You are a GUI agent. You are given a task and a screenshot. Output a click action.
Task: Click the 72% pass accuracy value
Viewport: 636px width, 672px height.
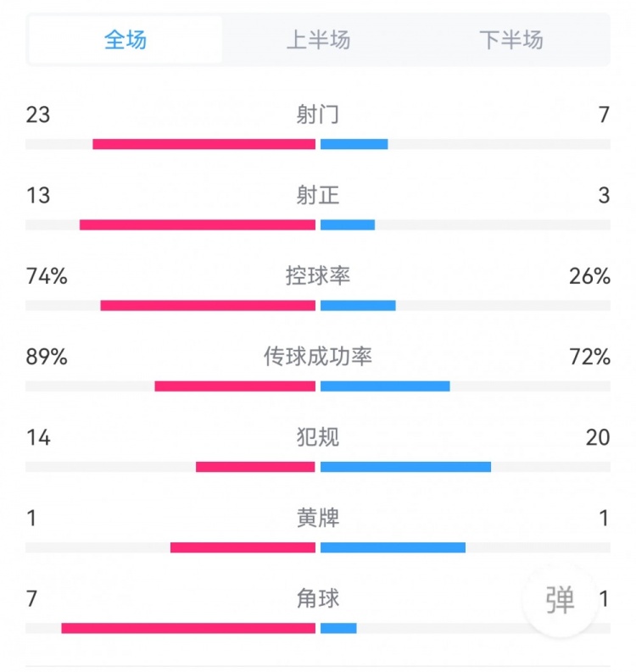(590, 357)
